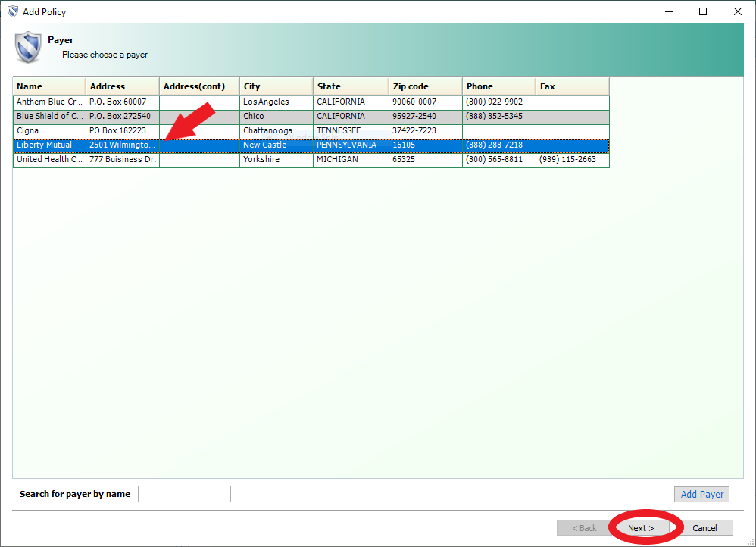
Task: Select the Blue Shield of California row
Action: coord(49,117)
